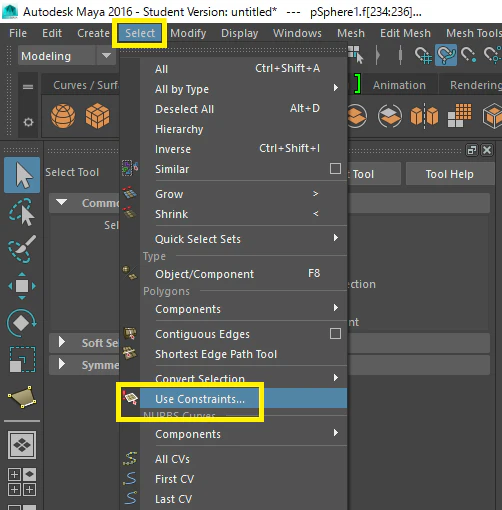
Task: Activate the Lasso select tool
Action: pos(22,212)
